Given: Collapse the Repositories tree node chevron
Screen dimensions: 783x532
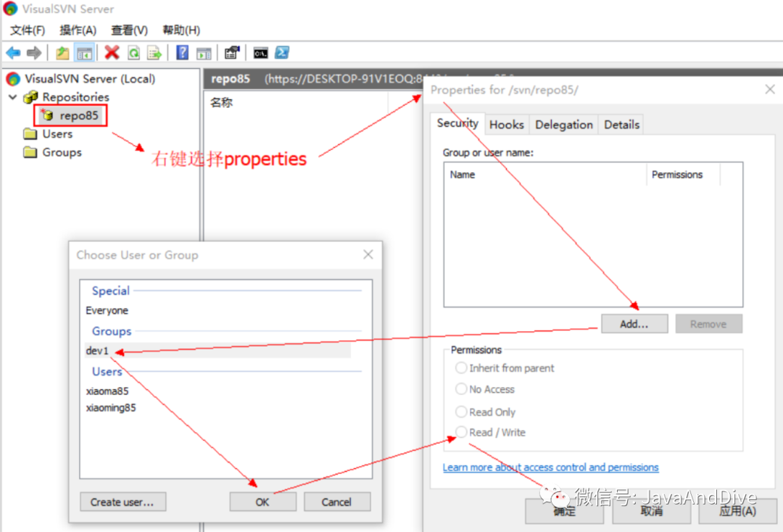Looking at the screenshot, I should 13,97.
